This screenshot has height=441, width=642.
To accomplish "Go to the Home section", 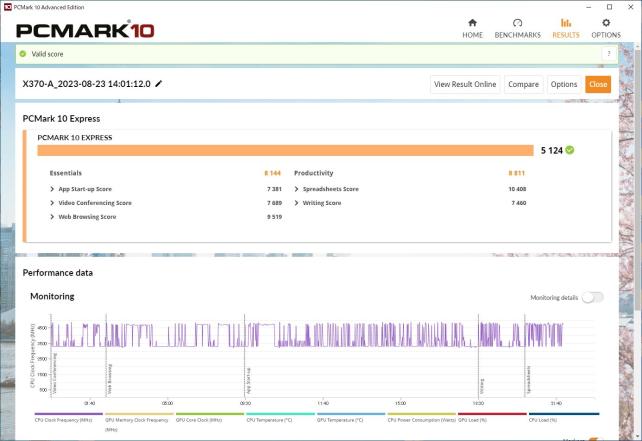I will click(x=472, y=29).
